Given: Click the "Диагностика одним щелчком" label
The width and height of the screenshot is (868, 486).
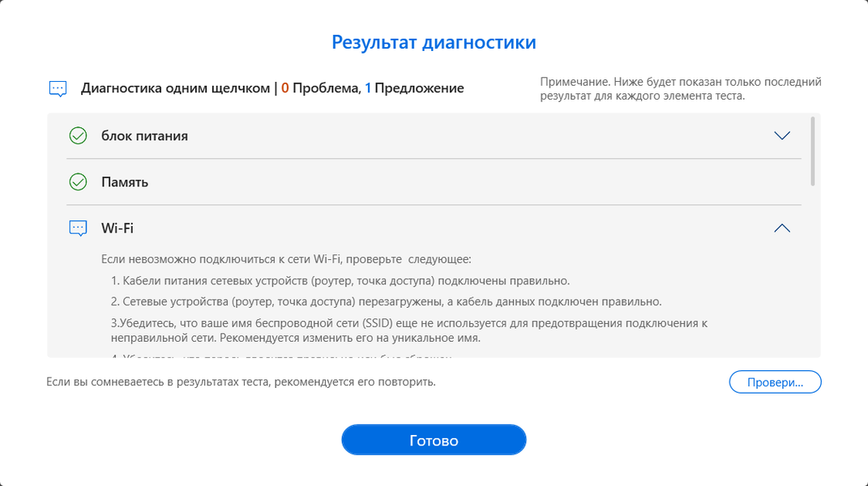Looking at the screenshot, I should click(x=175, y=88).
